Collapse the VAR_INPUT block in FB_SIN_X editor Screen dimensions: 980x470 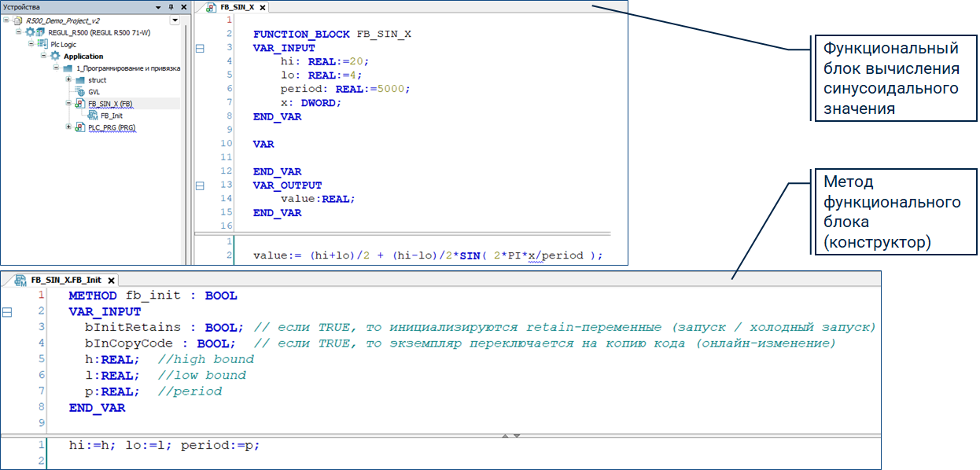[x=199, y=48]
